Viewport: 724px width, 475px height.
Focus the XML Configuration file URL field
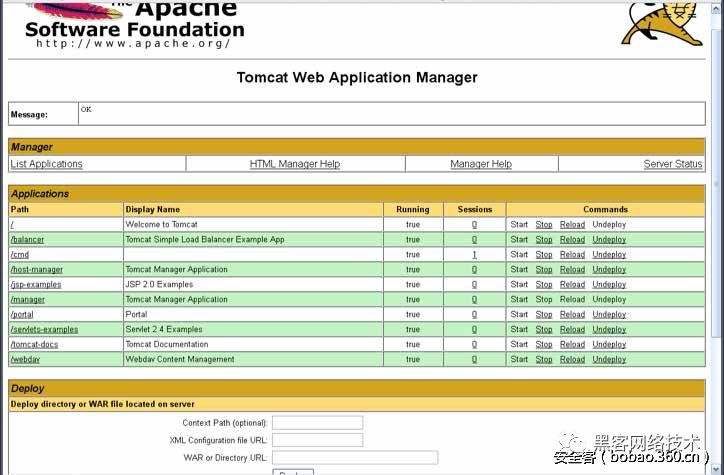[x=318, y=440]
